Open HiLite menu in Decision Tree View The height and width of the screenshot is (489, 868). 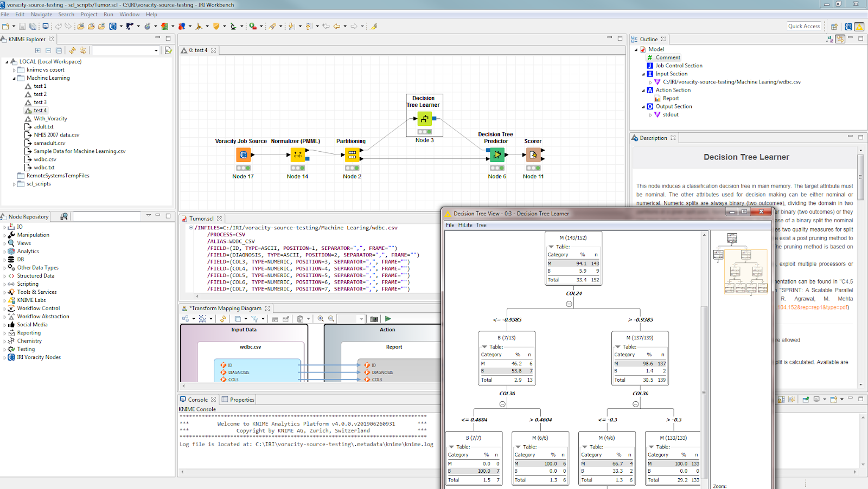tap(465, 225)
